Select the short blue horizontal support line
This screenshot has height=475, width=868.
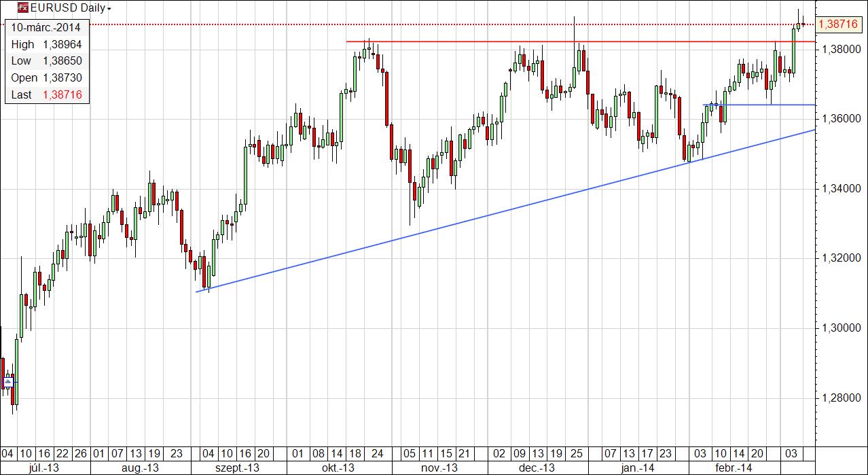(x=759, y=105)
